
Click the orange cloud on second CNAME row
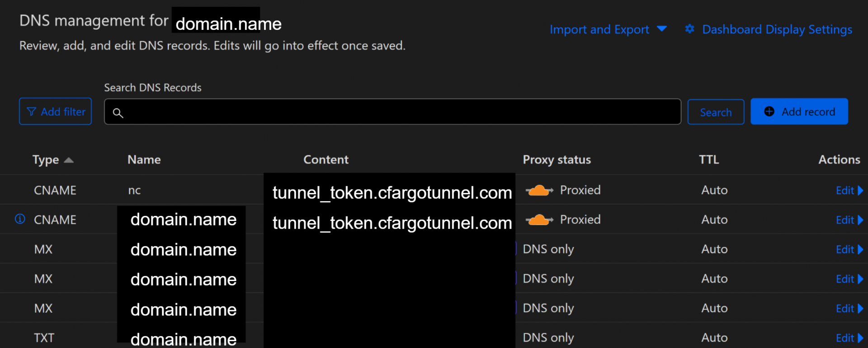point(539,220)
